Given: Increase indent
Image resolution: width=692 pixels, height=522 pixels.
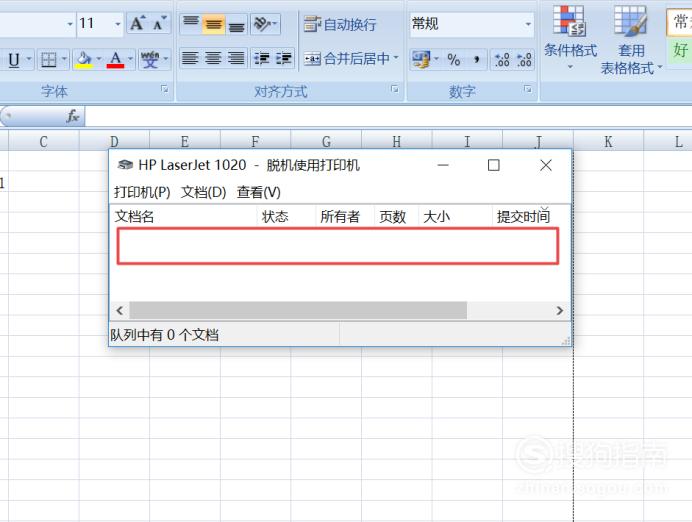Looking at the screenshot, I should [x=283, y=59].
